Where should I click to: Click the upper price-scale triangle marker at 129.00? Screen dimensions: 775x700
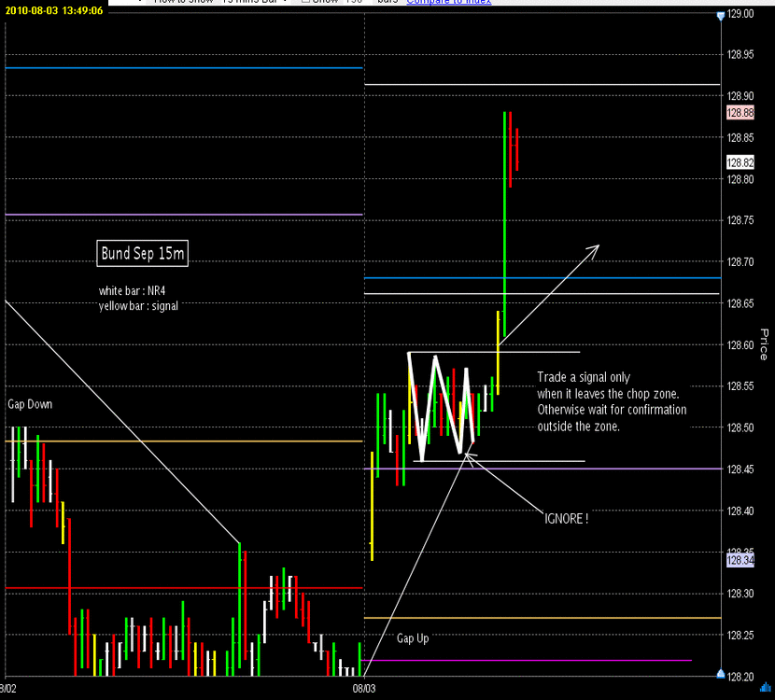(721, 16)
